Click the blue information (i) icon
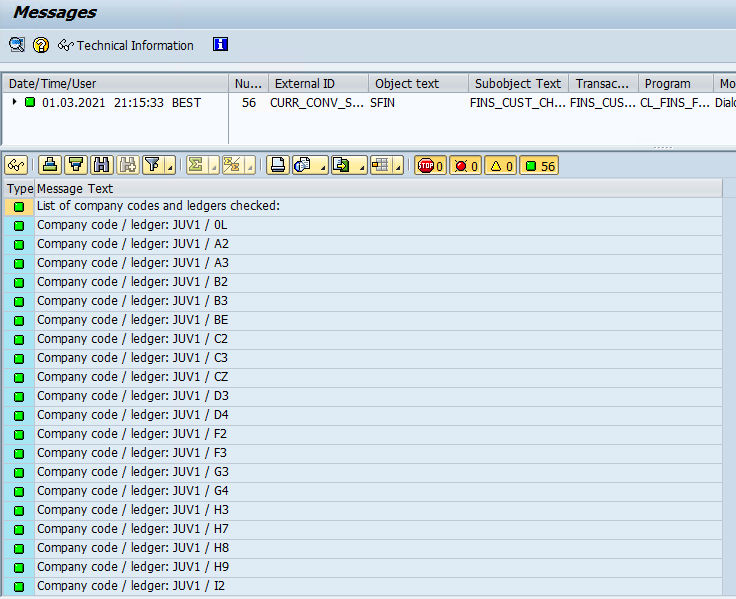The width and height of the screenshot is (736, 599). tap(220, 44)
